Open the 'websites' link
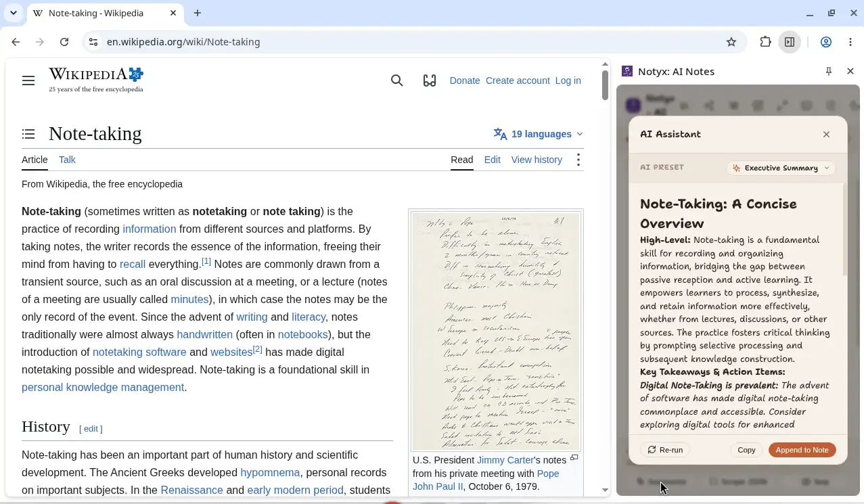 coord(231,352)
